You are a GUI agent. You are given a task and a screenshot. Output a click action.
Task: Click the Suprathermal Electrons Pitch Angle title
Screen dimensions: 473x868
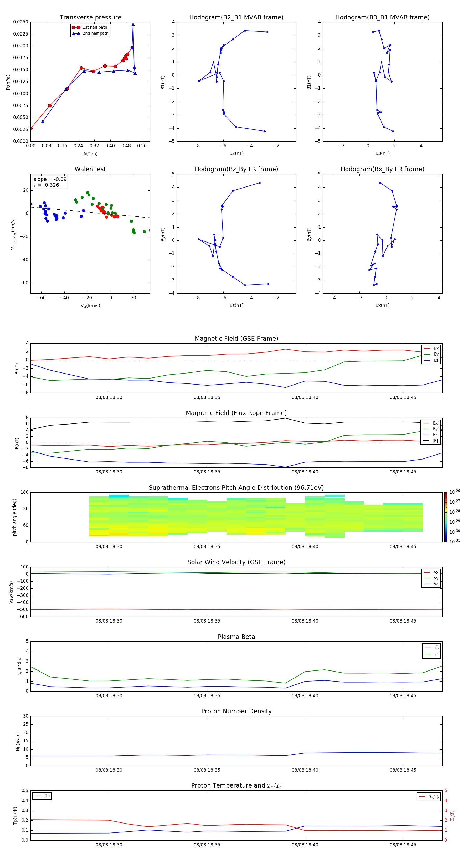point(236,488)
